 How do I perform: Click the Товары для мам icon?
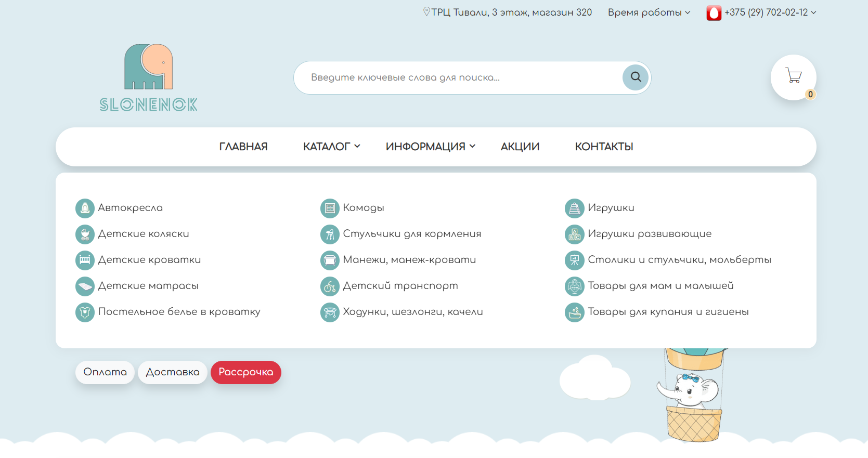575,286
